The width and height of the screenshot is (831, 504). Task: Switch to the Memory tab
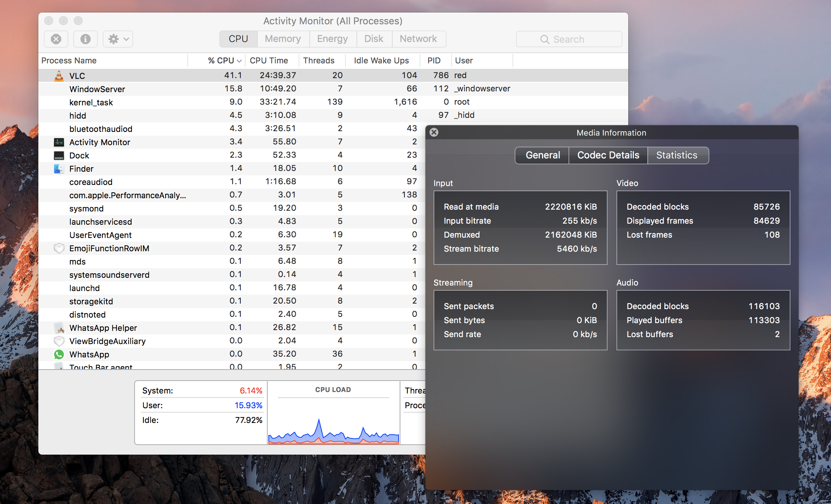283,39
